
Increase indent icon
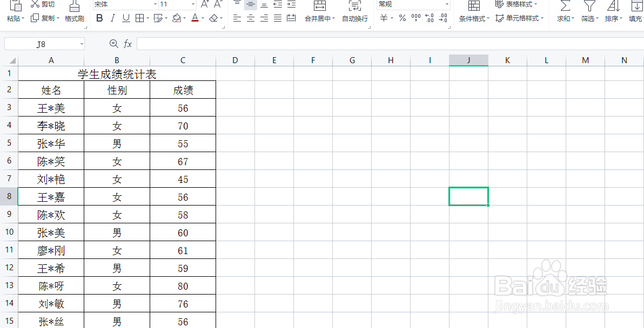[x=291, y=4]
